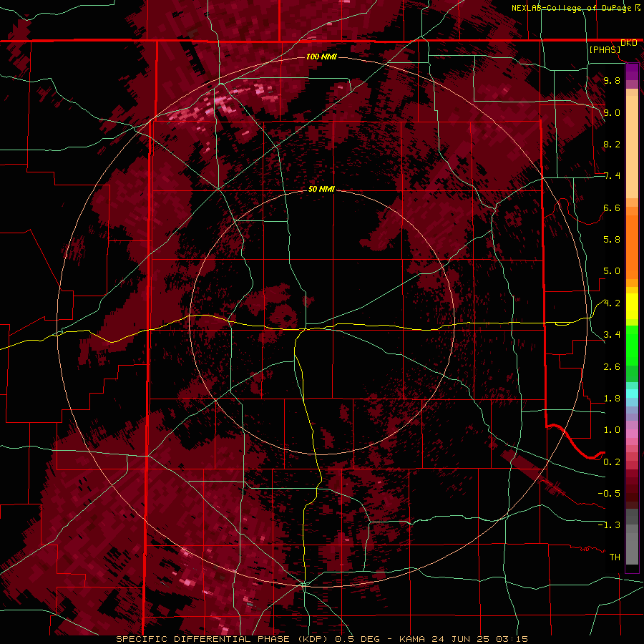Select the 1.0 scale value
Image resolution: width=644 pixels, height=644 pixels.
click(612, 430)
